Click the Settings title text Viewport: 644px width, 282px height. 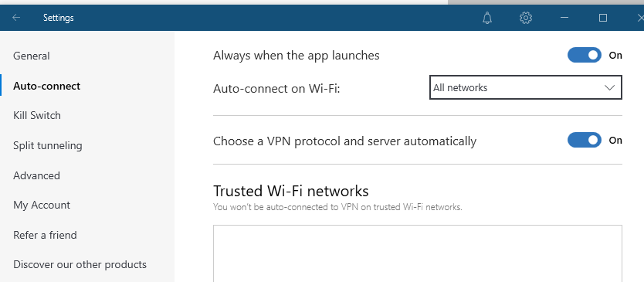point(59,18)
